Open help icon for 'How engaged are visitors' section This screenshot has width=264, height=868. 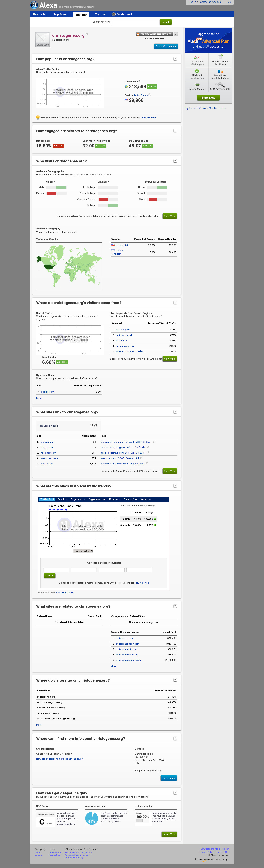[175, 131]
